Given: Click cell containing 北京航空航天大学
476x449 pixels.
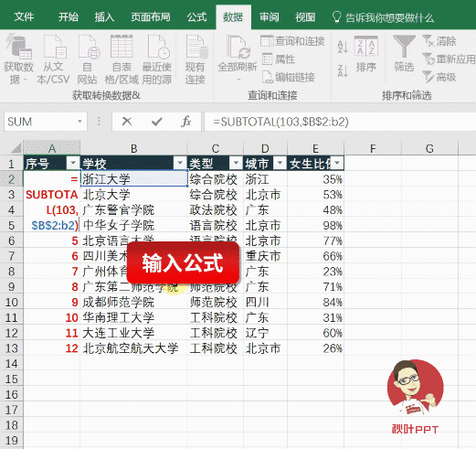Looking at the screenshot, I should point(133,348).
